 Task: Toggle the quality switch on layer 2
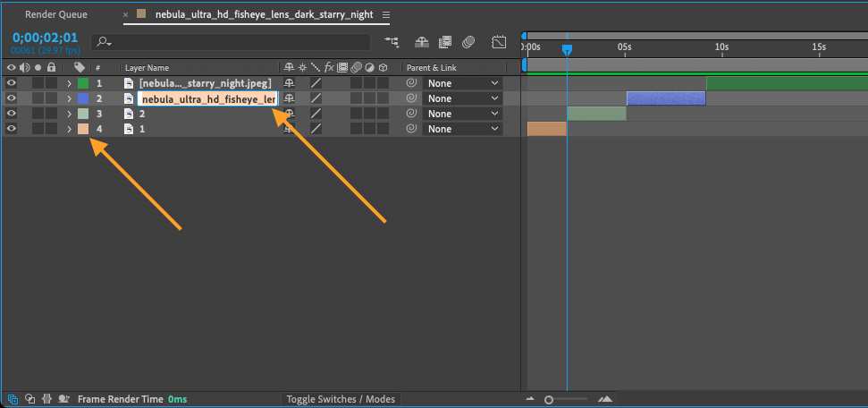[316, 98]
